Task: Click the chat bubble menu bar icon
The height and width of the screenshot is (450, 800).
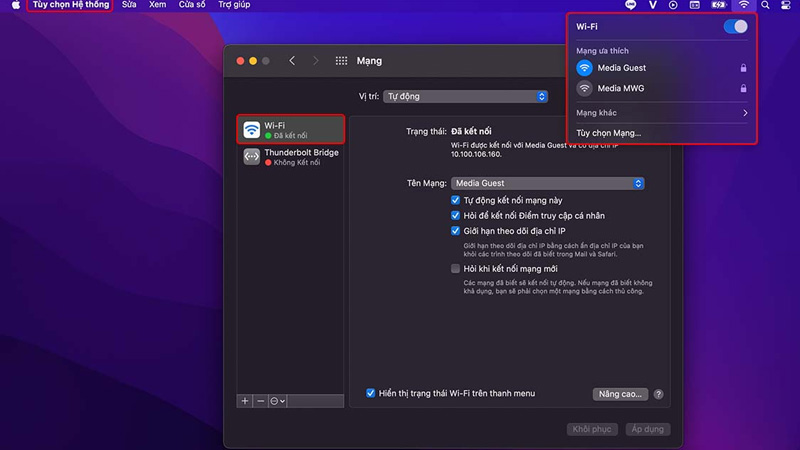Action: (631, 5)
